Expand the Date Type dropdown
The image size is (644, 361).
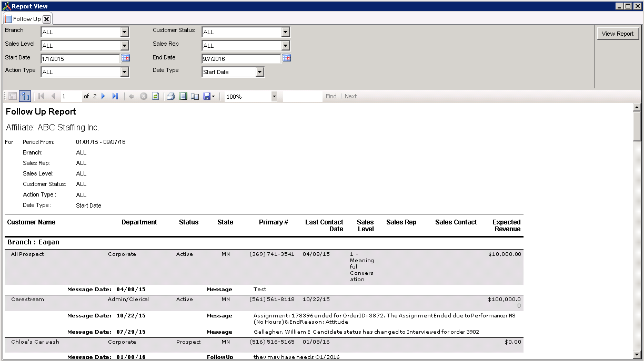coord(260,72)
